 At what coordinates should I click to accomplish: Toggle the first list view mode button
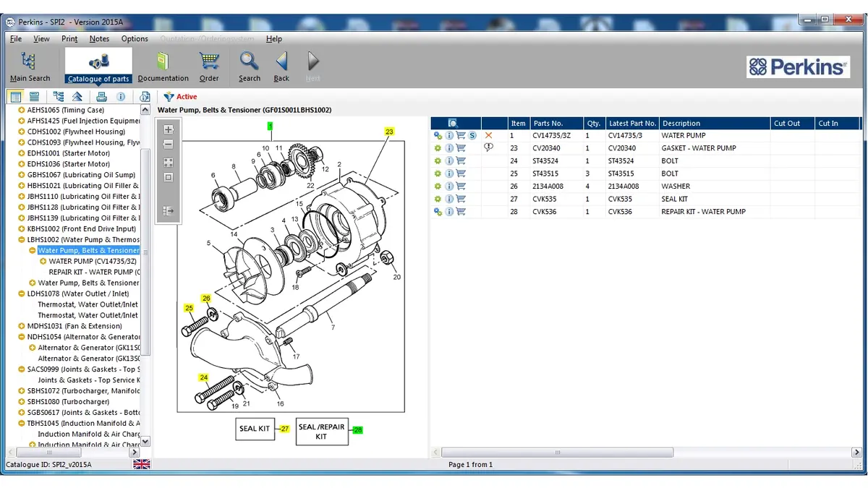click(x=15, y=97)
